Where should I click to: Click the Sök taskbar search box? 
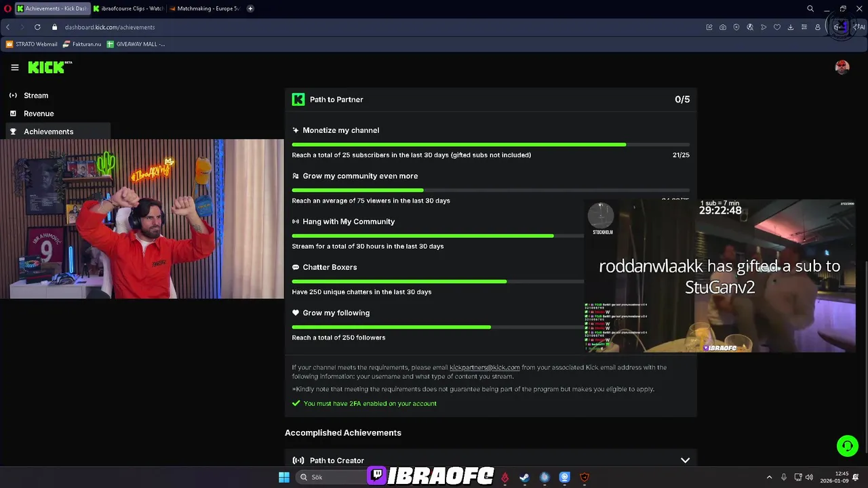[x=331, y=477]
